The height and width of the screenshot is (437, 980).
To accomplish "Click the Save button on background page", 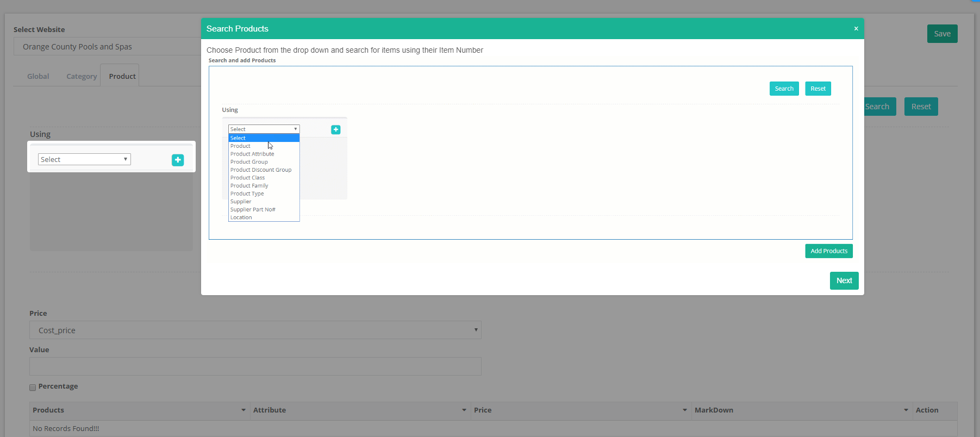I will point(942,34).
